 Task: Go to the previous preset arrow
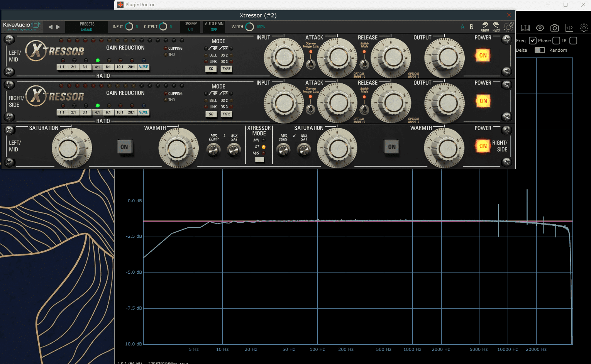50,27
